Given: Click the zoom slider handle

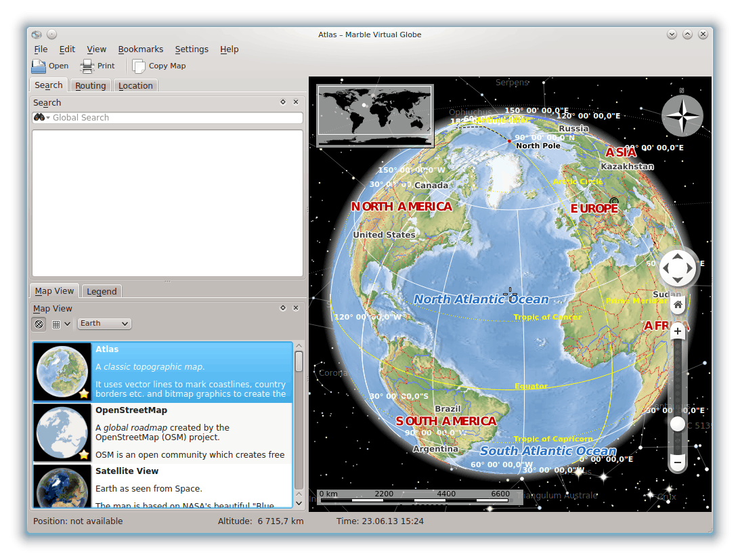Looking at the screenshot, I should 678,423.
